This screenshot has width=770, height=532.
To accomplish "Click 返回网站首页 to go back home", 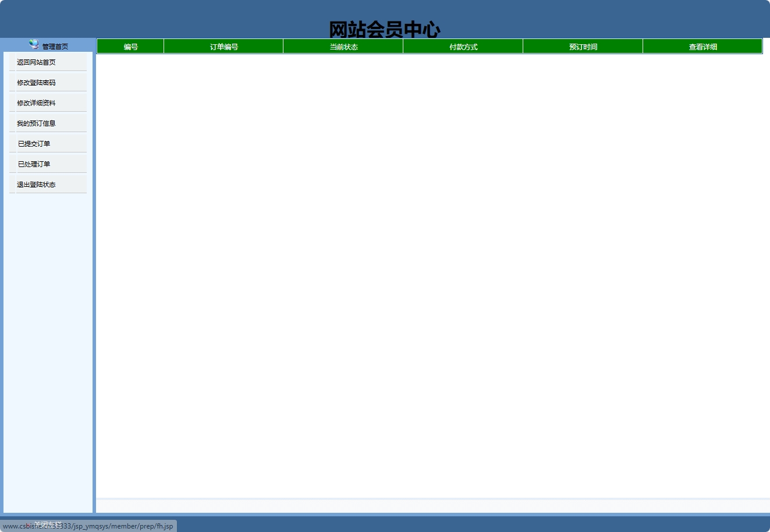I will [x=36, y=62].
